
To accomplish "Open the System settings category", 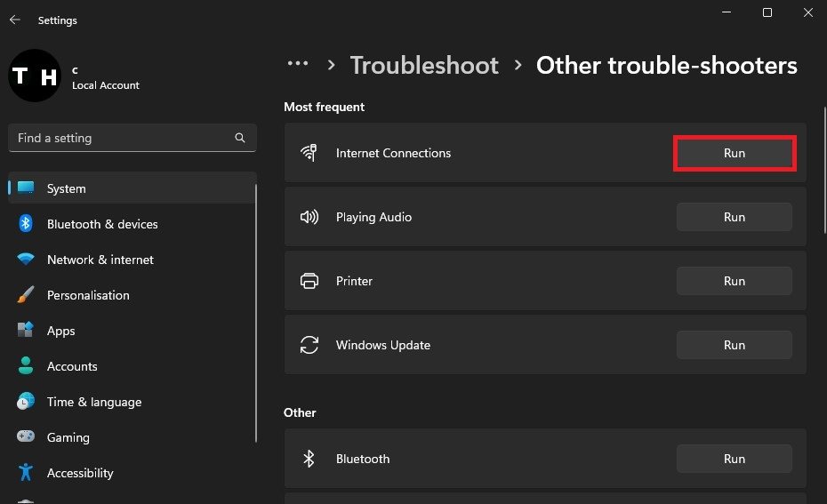I will click(x=67, y=188).
